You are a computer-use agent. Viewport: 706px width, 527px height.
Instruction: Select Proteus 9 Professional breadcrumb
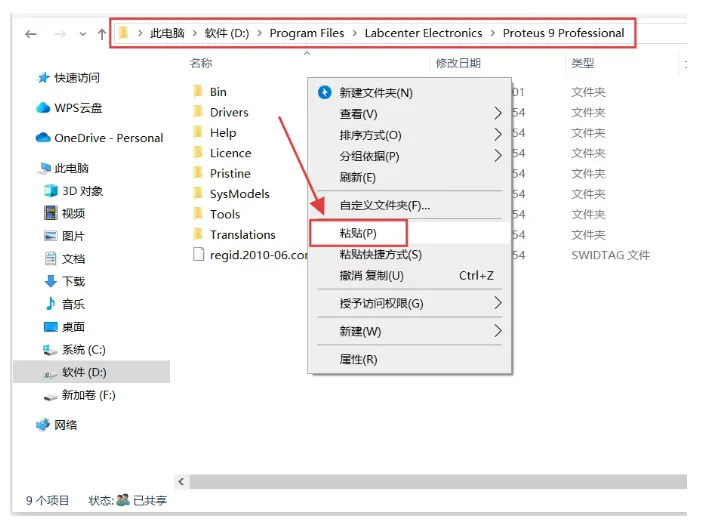coord(563,33)
